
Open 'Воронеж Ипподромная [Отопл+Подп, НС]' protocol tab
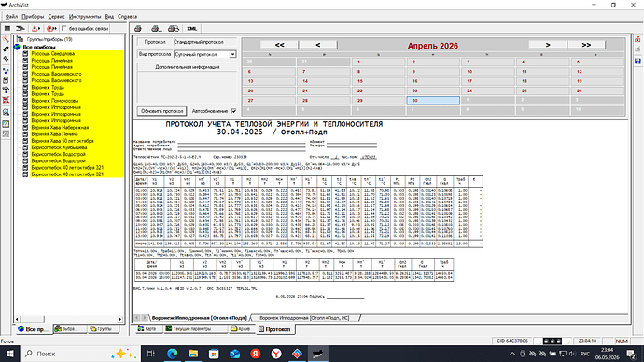304,318
